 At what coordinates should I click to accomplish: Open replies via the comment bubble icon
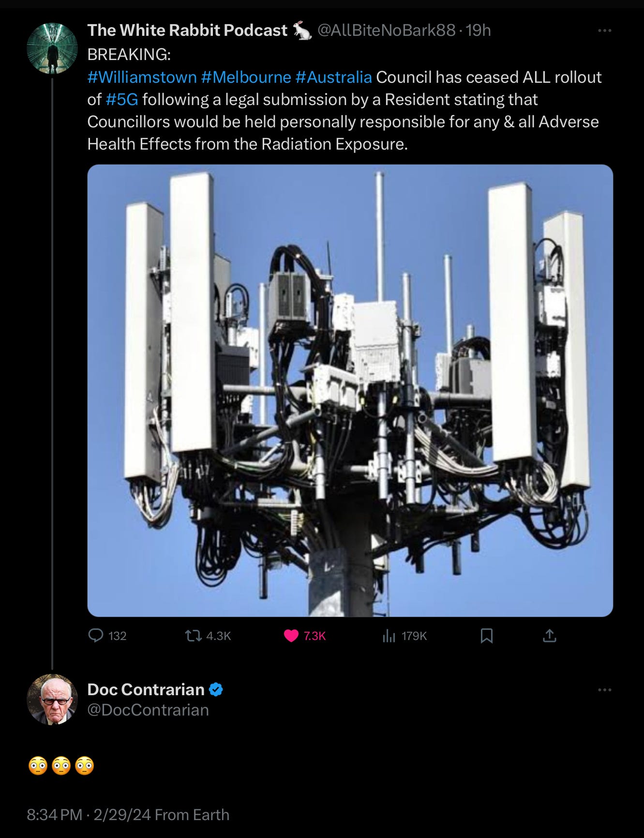coord(96,635)
